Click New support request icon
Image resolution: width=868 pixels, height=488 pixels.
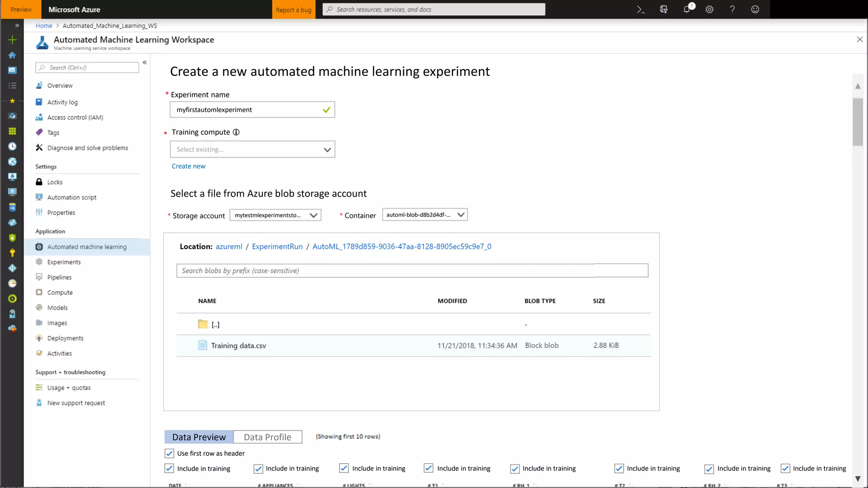point(39,403)
